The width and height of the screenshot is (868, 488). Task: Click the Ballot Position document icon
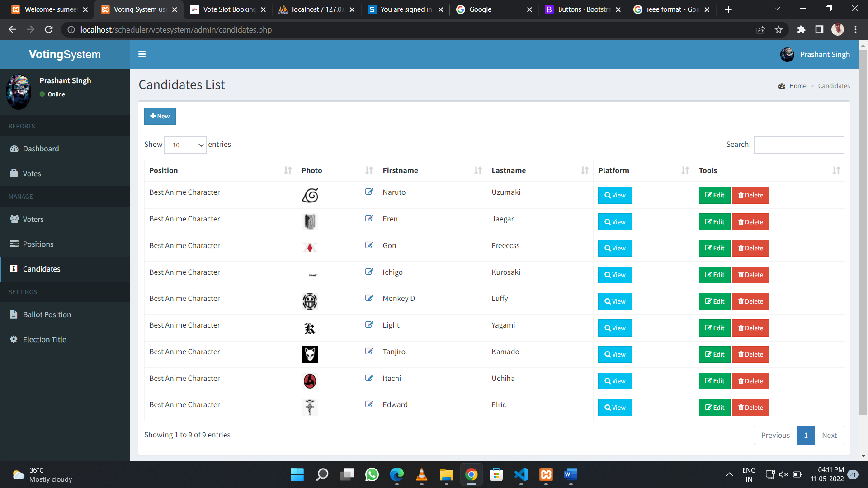point(14,314)
